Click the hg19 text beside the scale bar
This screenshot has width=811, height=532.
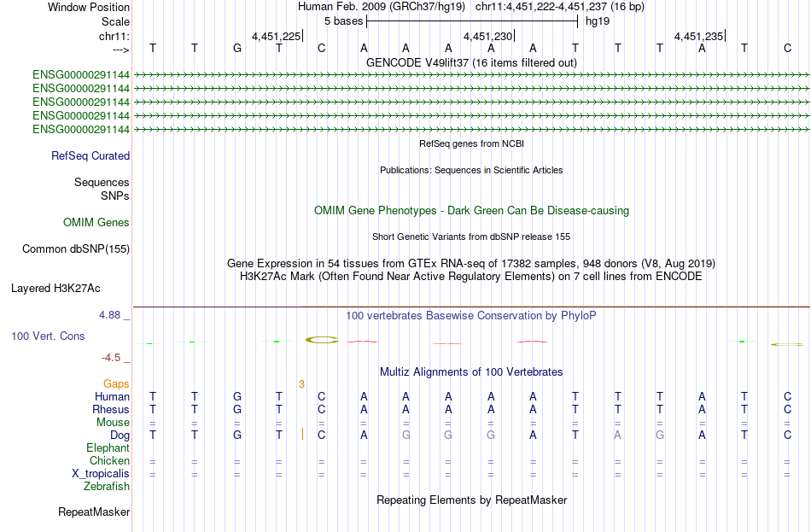tap(598, 21)
